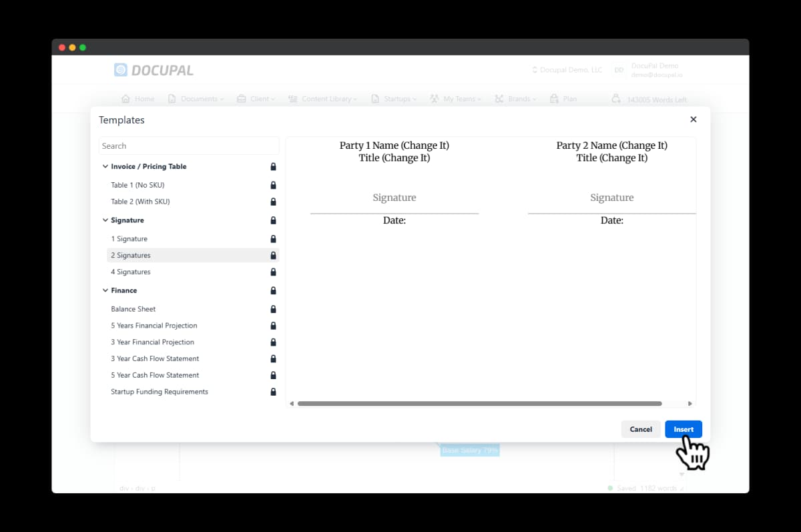This screenshot has width=801, height=532.
Task: Collapse the Invoice / Pricing Table section
Action: (105, 166)
